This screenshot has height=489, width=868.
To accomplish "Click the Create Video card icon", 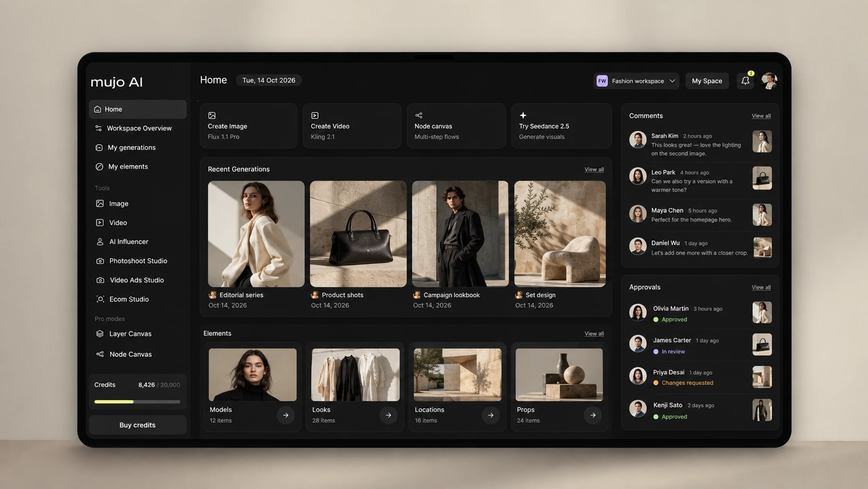I will click(315, 115).
